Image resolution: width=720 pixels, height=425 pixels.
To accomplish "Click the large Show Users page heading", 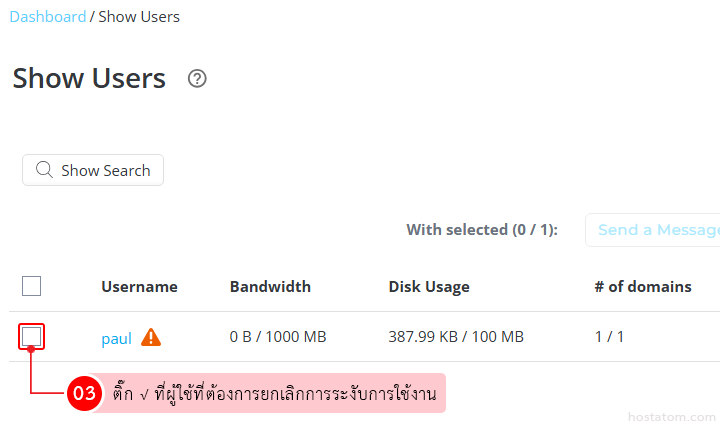I will [89, 79].
